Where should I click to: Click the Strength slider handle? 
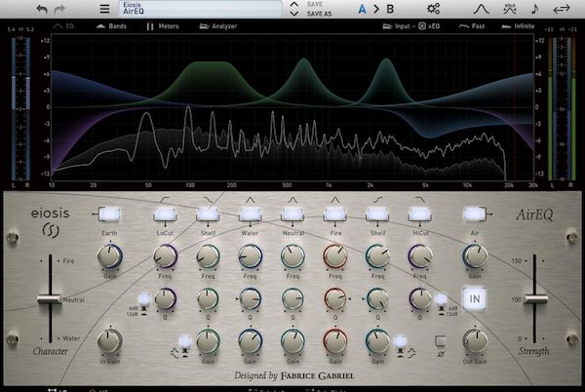click(x=535, y=298)
